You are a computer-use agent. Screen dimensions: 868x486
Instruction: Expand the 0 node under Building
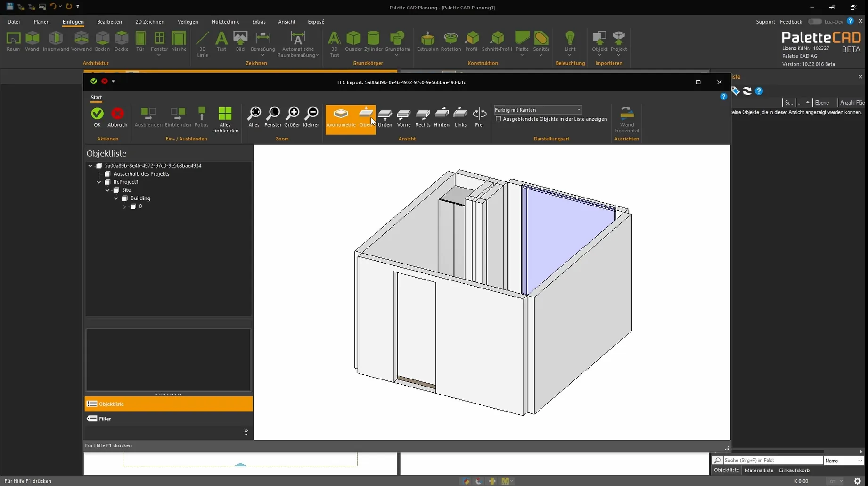point(124,206)
